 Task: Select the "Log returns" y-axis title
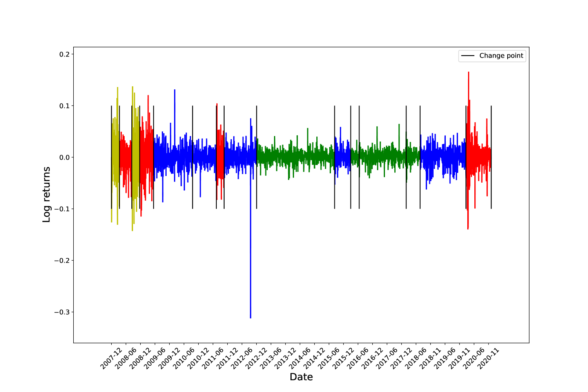47,195
